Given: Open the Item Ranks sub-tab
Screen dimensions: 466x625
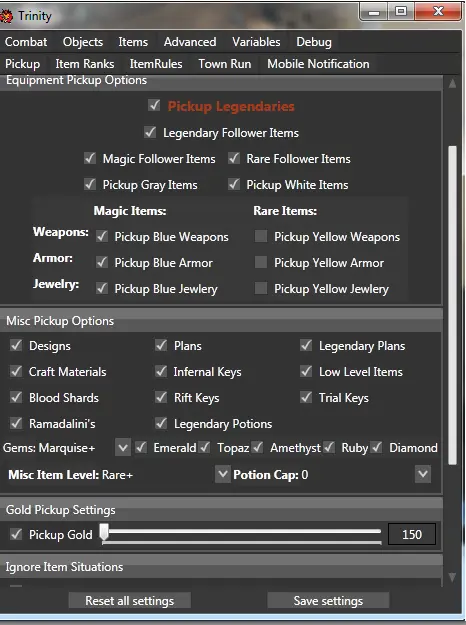Looking at the screenshot, I should tap(85, 64).
